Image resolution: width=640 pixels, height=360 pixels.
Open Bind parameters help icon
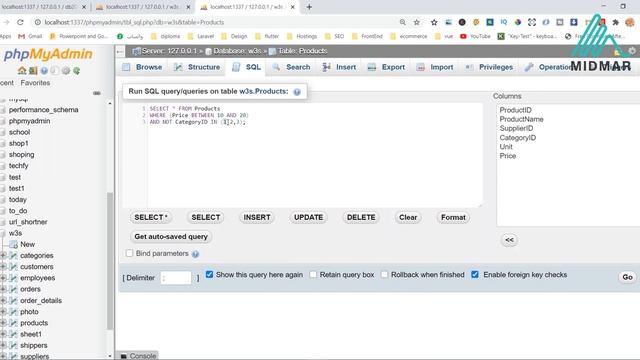pyautogui.click(x=196, y=254)
